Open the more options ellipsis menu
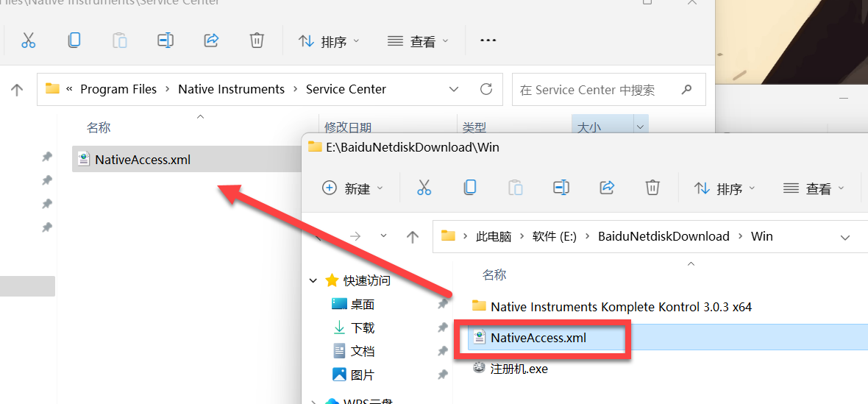Viewport: 868px width, 404px height. 488,40
